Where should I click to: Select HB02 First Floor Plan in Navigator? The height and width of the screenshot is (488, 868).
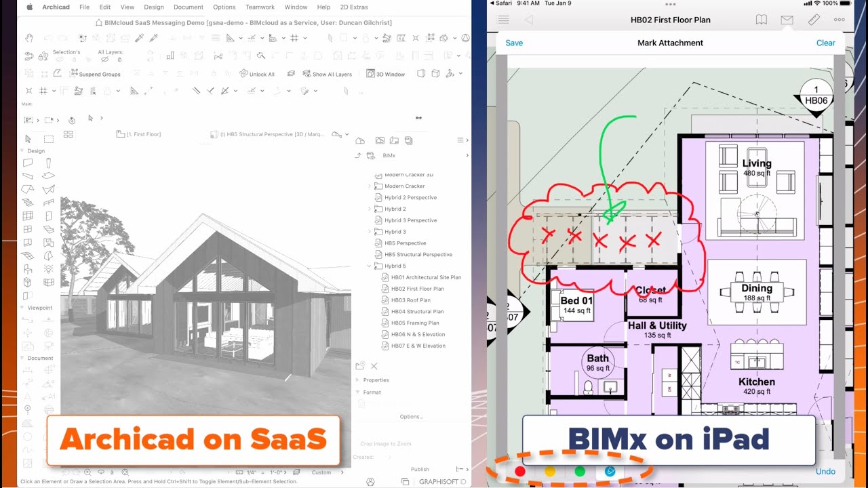(x=412, y=289)
